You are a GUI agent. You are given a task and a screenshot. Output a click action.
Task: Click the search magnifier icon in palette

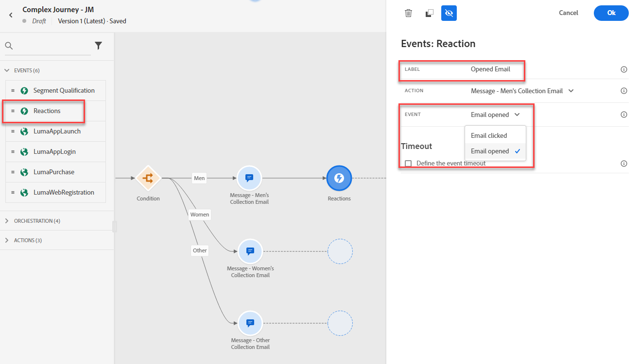pos(9,46)
